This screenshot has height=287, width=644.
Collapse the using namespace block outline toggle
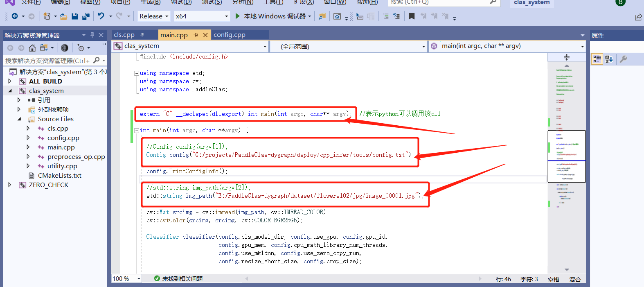136,73
